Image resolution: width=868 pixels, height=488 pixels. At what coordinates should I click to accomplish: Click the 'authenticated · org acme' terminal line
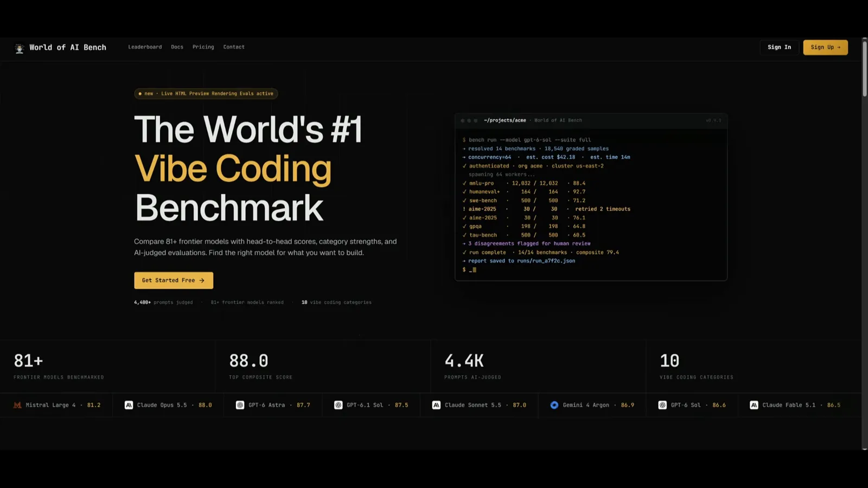click(x=533, y=166)
